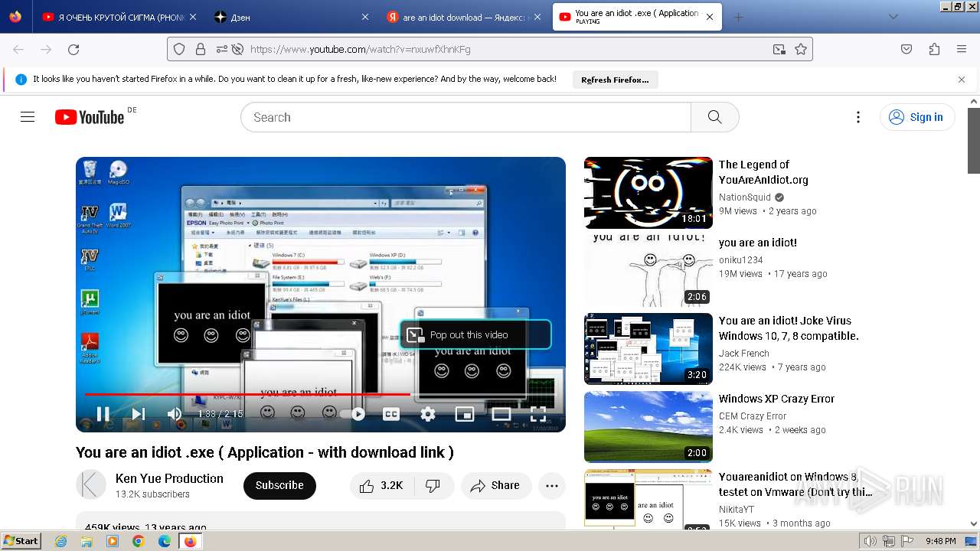The width and height of the screenshot is (980, 551).
Task: Open 'you are an idiot!' by oniku1234
Action: point(758,243)
